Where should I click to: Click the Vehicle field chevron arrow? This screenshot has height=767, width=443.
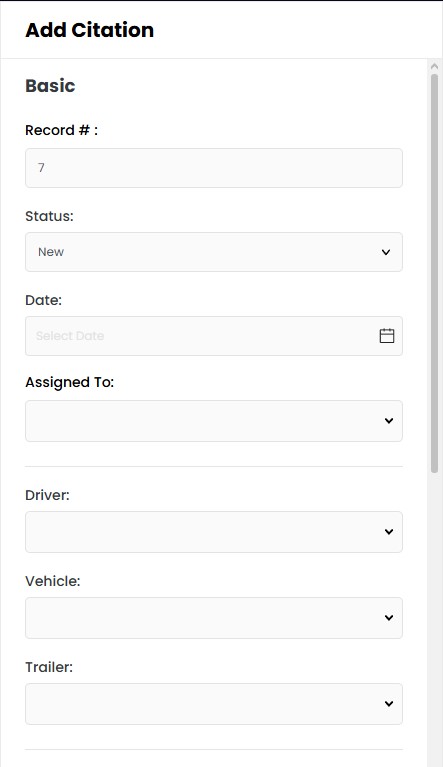(389, 618)
